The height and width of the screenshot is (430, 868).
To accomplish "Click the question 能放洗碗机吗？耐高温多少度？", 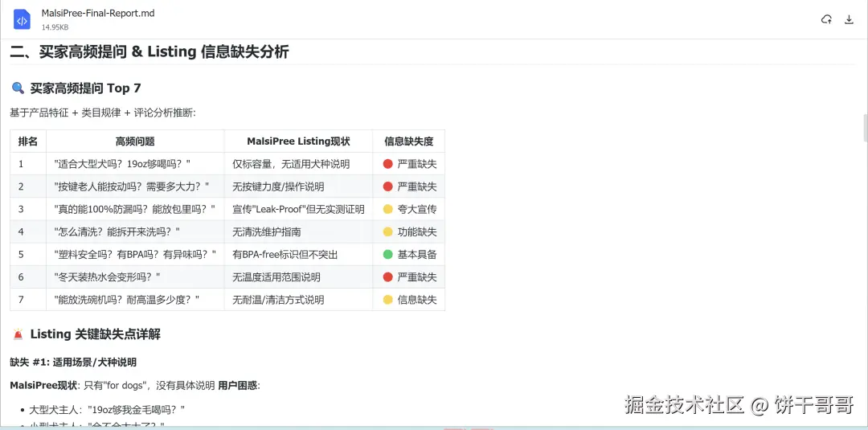I will pyautogui.click(x=127, y=300).
